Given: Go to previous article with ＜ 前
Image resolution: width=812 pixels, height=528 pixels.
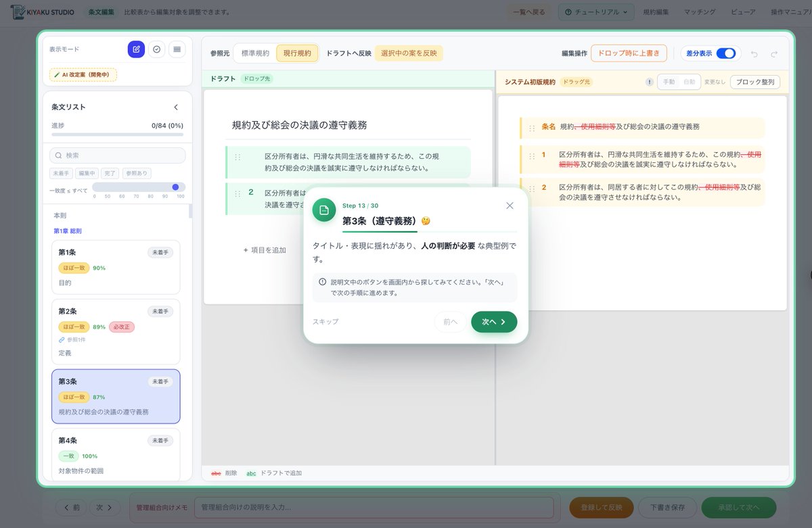Looking at the screenshot, I should click(x=71, y=507).
